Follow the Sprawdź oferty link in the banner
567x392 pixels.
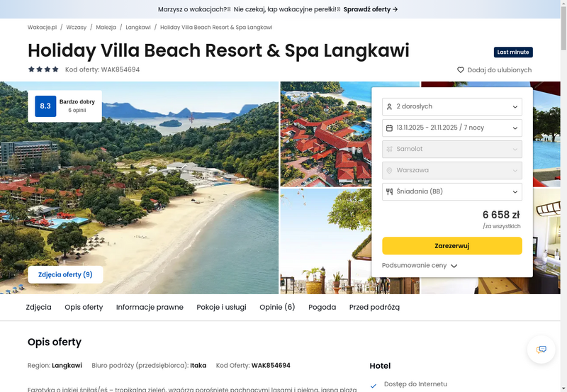tap(371, 9)
